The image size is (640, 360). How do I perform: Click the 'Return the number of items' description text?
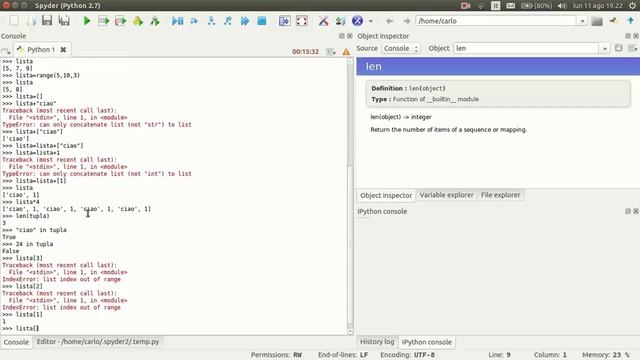pyautogui.click(x=449, y=129)
